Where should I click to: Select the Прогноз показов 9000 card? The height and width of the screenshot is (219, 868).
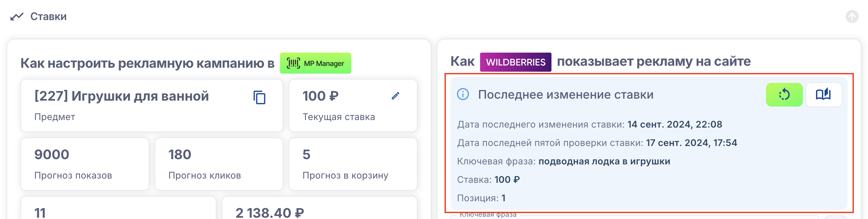click(x=85, y=164)
